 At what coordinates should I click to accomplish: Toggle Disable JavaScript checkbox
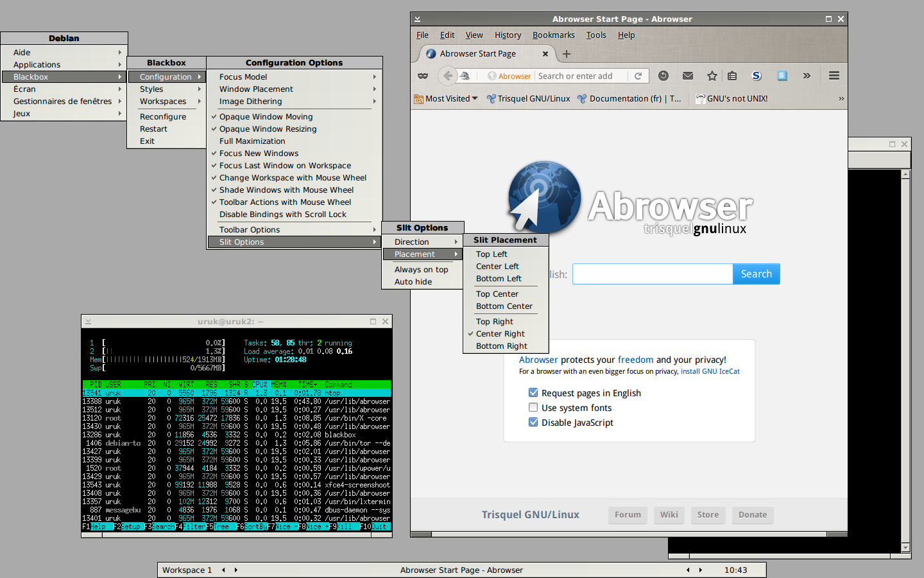[533, 422]
